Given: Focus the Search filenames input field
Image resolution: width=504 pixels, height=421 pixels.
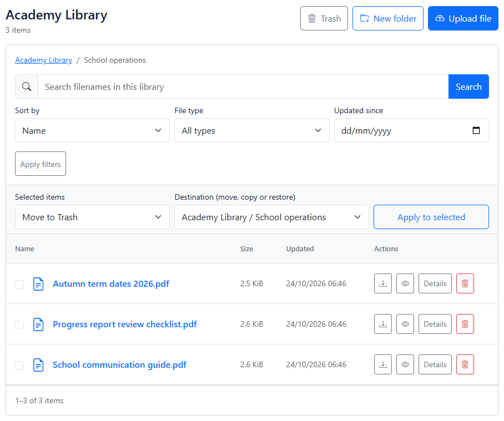Looking at the screenshot, I should tap(243, 87).
